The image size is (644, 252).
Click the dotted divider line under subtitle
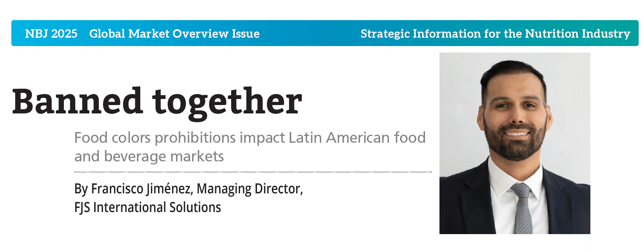coord(253,172)
